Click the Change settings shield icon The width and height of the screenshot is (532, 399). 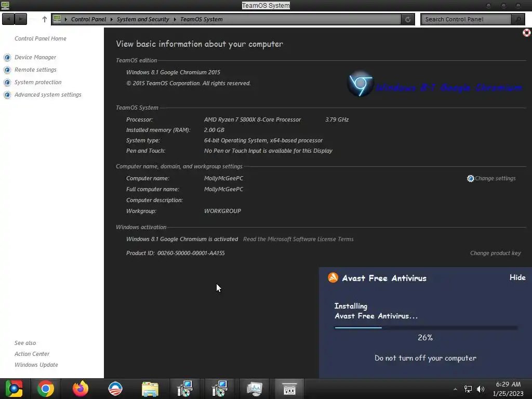(470, 179)
